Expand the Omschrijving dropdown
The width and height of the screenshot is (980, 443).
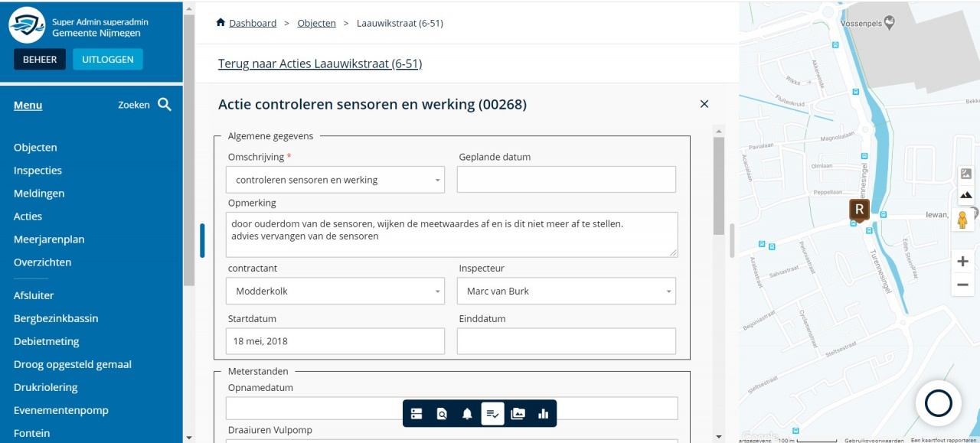tap(335, 180)
